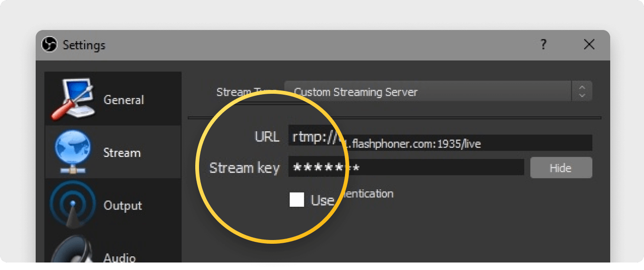Close the Settings dialog
Screen dimensions: 644x270
589,45
